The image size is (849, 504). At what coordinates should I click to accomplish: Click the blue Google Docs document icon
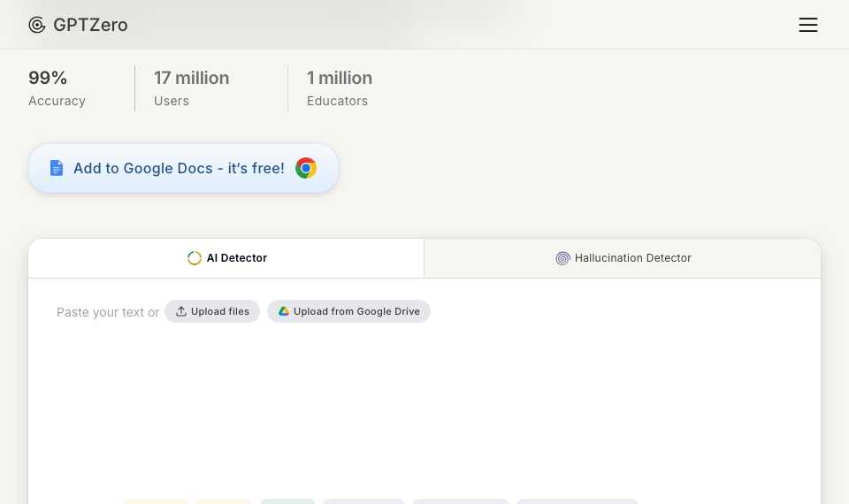(57, 168)
